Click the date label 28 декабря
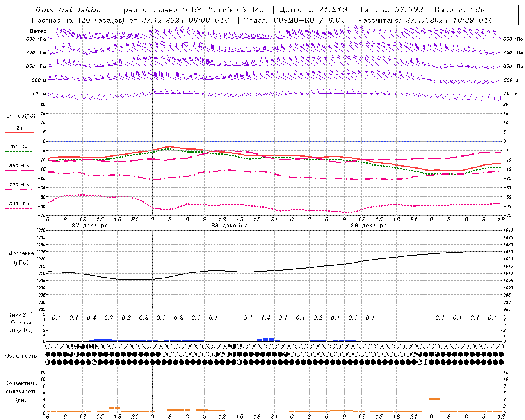Screen dimensions: 525x420 [229, 226]
